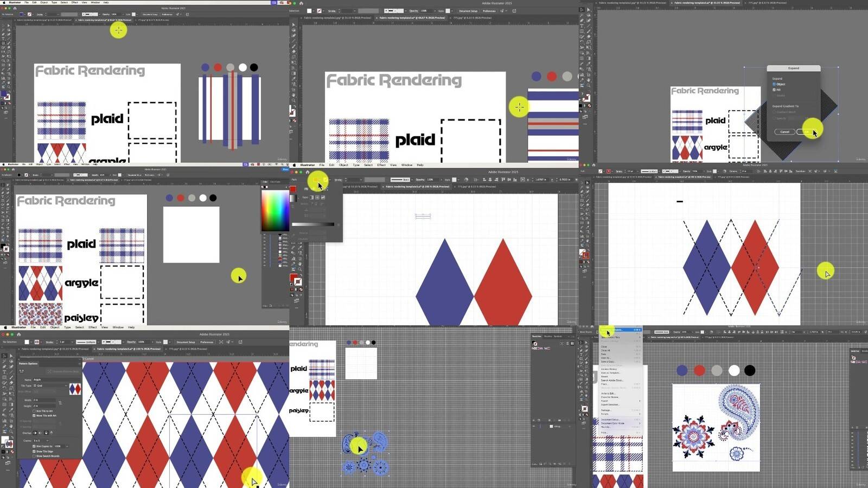Enable Size Tile to Art checkbox

[x=34, y=411]
